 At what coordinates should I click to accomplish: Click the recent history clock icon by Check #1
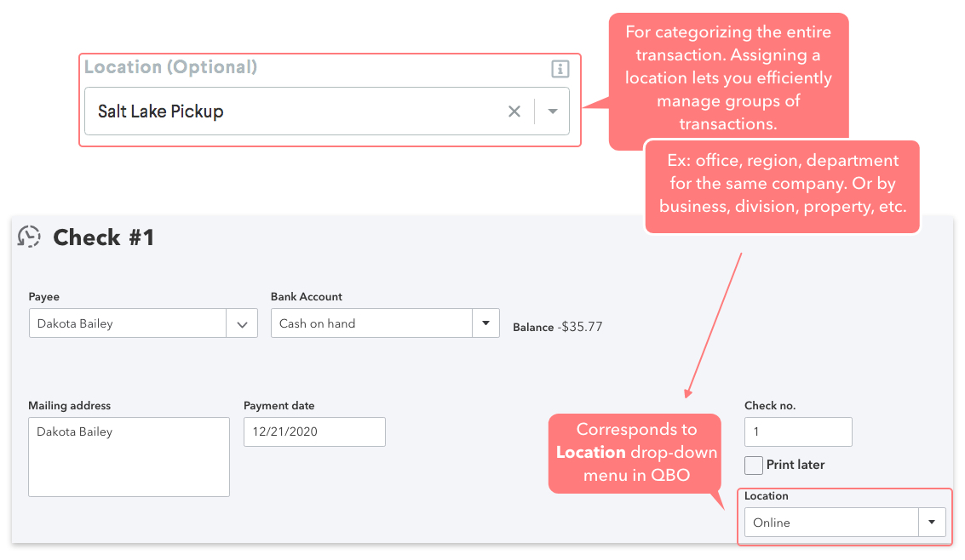point(30,237)
